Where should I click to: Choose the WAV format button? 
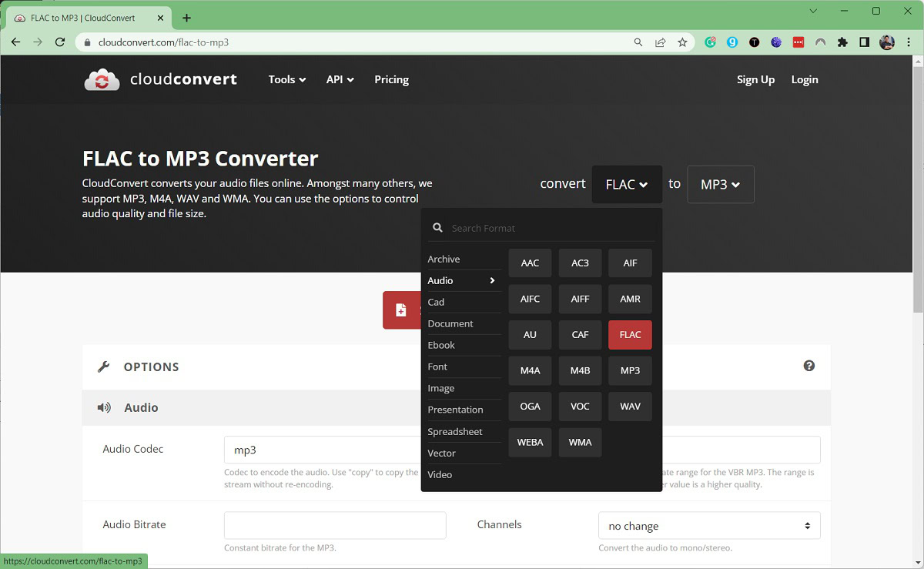[x=630, y=407]
